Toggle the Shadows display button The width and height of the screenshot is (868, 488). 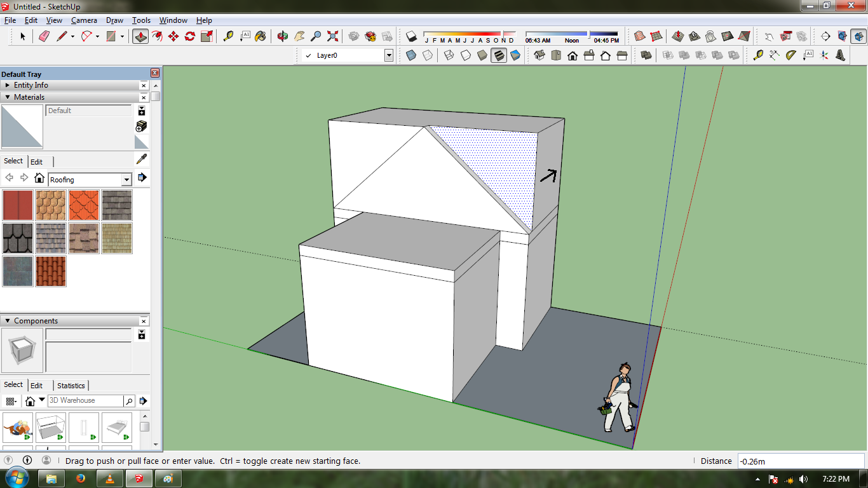pyautogui.click(x=411, y=36)
